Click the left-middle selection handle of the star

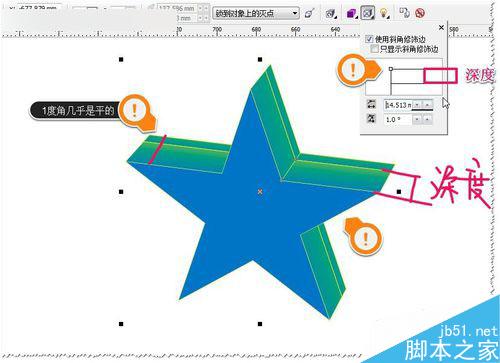121,192
